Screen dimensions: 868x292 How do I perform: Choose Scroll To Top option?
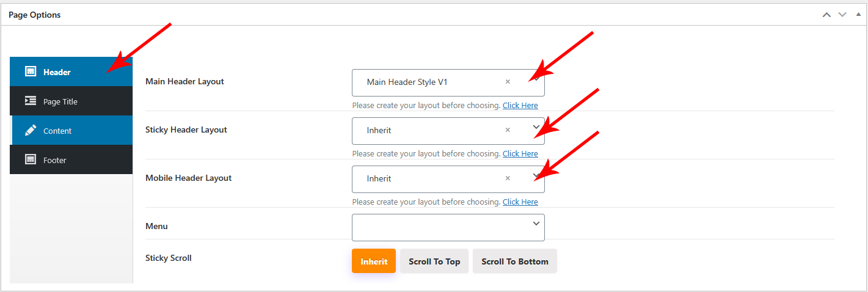pos(434,261)
